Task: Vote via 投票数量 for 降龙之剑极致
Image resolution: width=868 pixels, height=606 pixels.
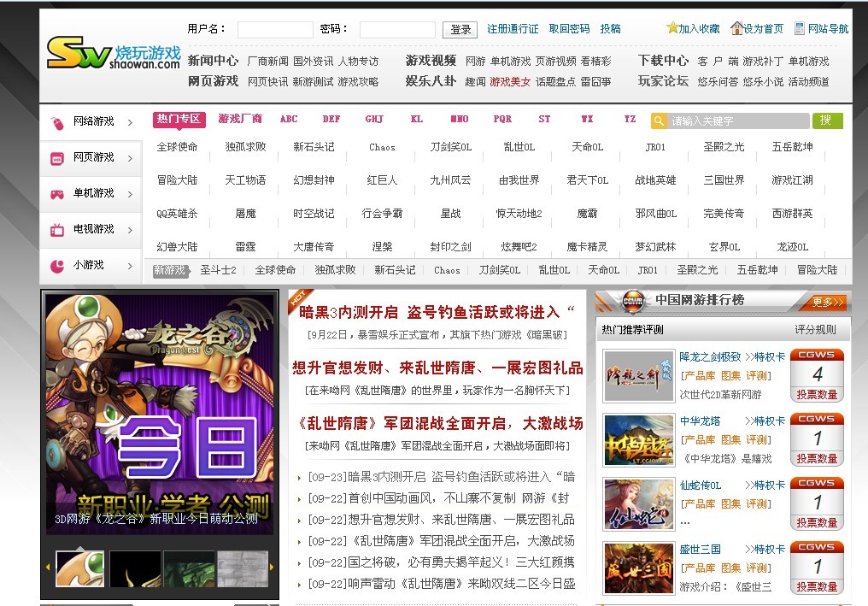Action: (817, 394)
